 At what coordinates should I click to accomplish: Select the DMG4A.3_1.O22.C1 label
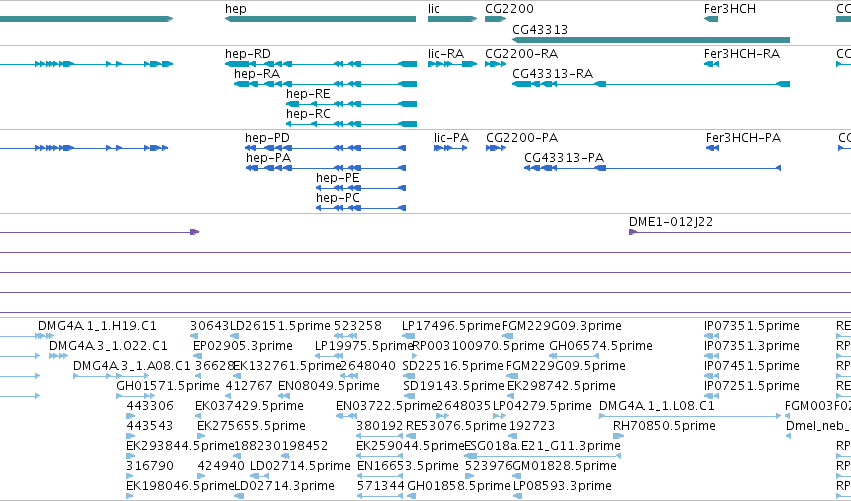[108, 346]
